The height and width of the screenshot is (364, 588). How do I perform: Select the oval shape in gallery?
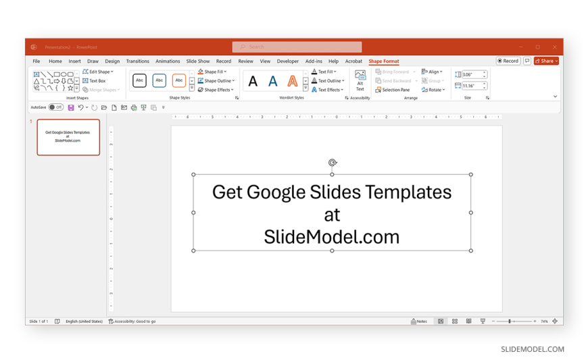point(64,74)
